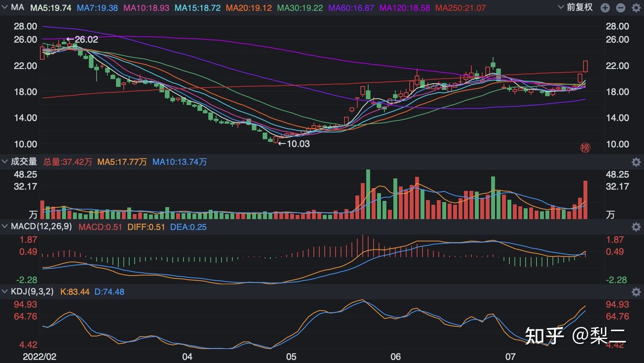Click the 04 month axis label
Screen dimensions: 644x363
point(187,356)
